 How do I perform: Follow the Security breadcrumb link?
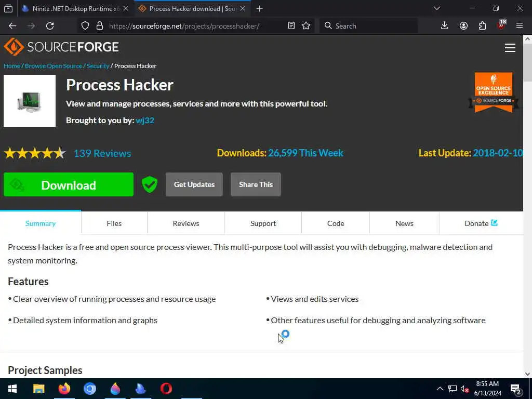98,66
